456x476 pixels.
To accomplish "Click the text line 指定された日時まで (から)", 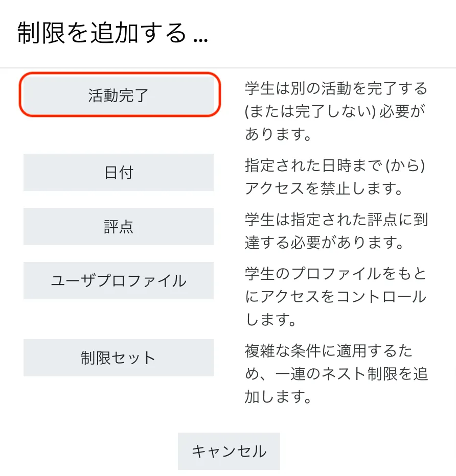I will pos(335,165).
